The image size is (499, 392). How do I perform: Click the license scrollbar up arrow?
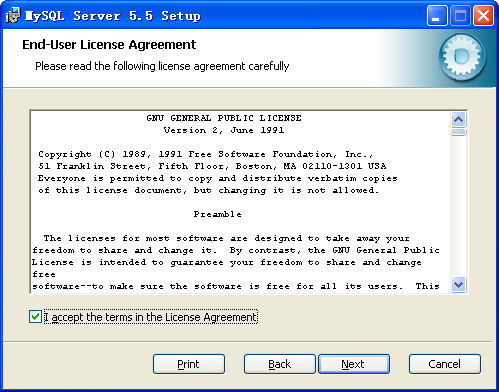coord(458,119)
